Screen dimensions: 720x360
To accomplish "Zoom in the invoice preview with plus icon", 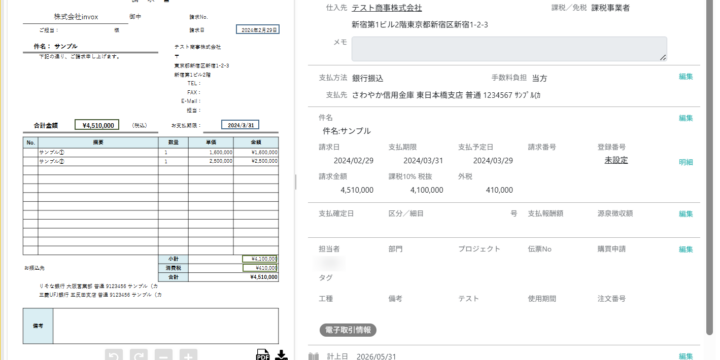I will pos(188,355).
